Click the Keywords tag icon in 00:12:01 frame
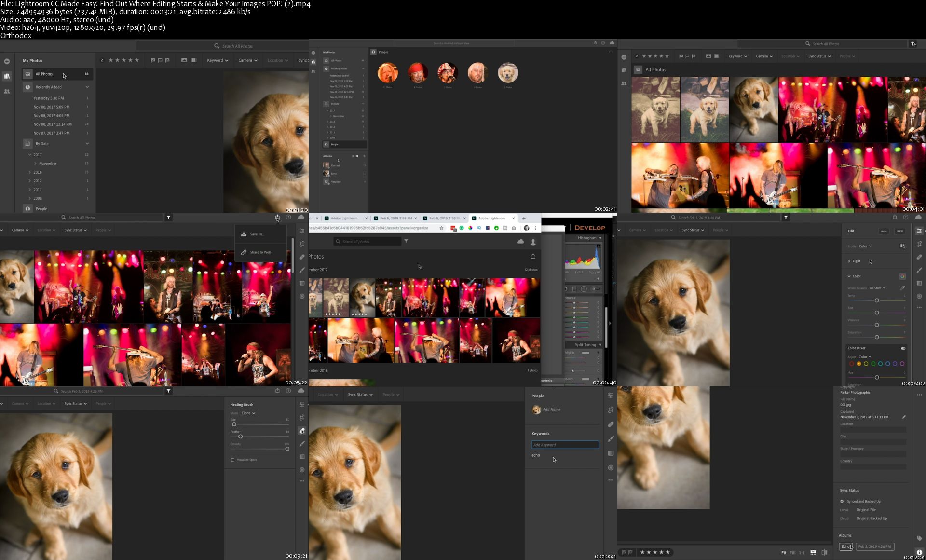Screen dimensions: 926x560 pos(919,538)
